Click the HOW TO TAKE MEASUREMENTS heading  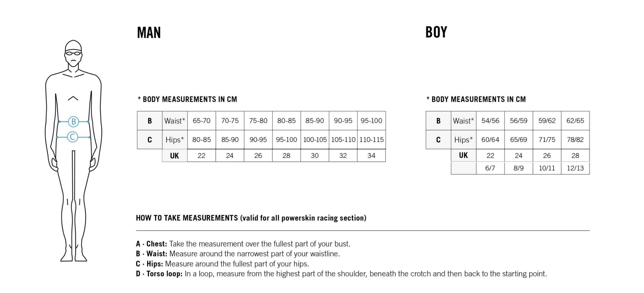[251, 218]
